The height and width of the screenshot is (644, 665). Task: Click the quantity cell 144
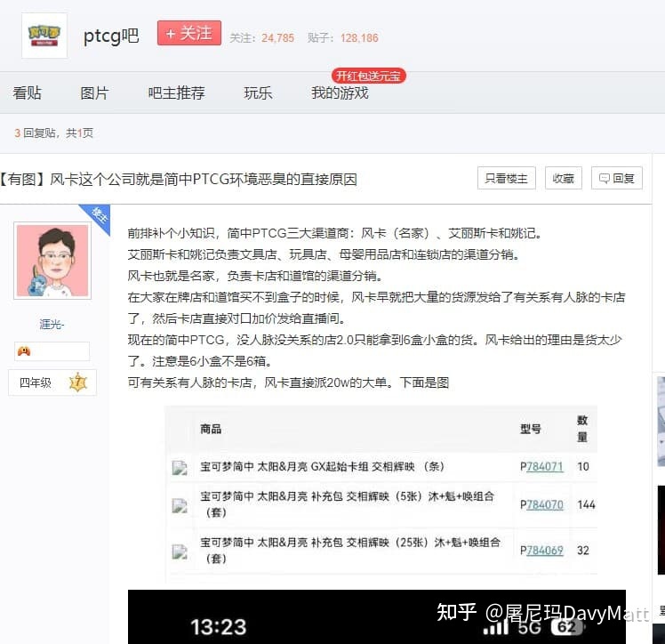pyautogui.click(x=586, y=505)
